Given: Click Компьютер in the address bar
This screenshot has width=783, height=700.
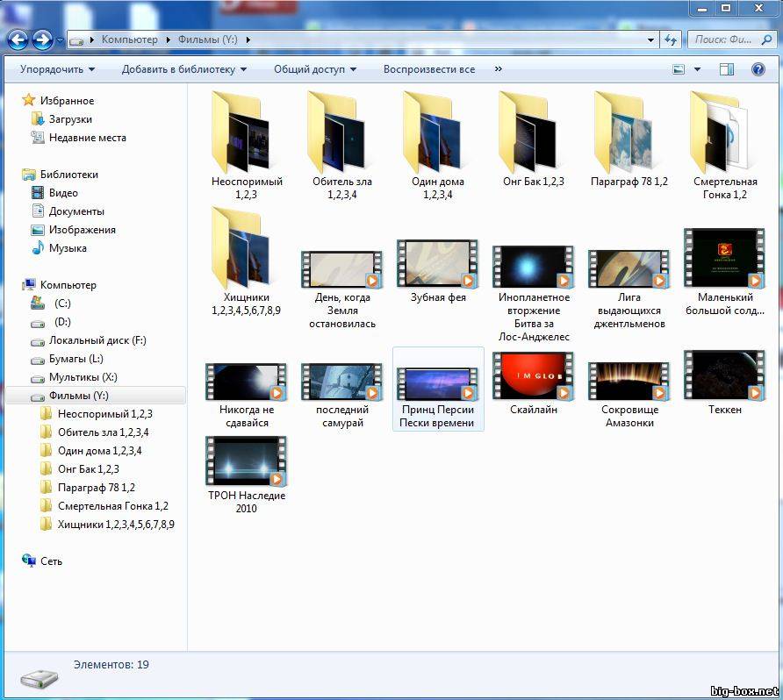Looking at the screenshot, I should pos(129,39).
